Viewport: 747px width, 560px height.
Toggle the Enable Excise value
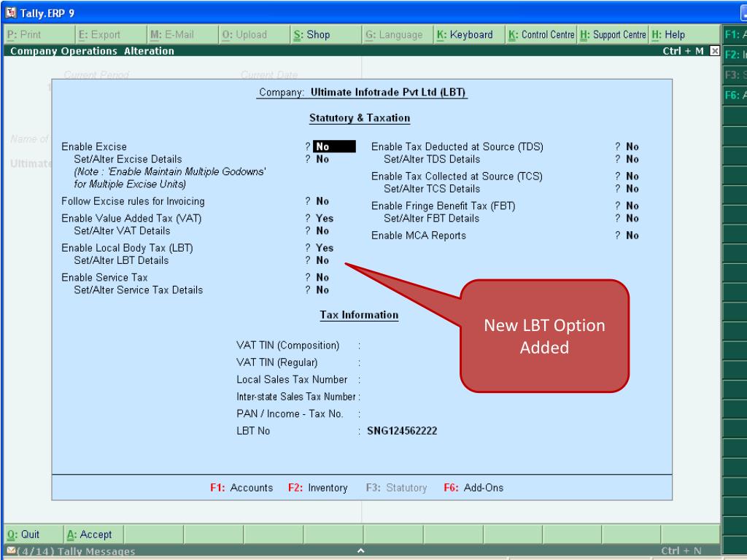[334, 147]
